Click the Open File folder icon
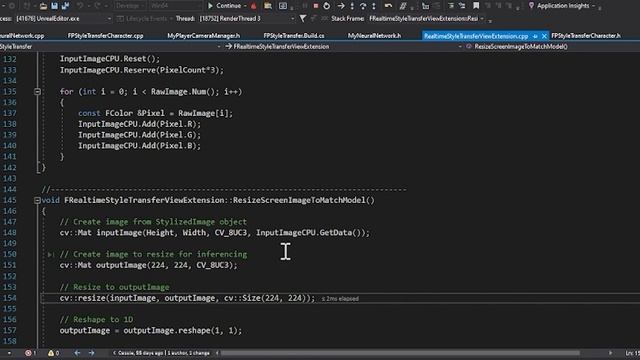The width and height of the screenshot is (640, 360). click(43, 6)
